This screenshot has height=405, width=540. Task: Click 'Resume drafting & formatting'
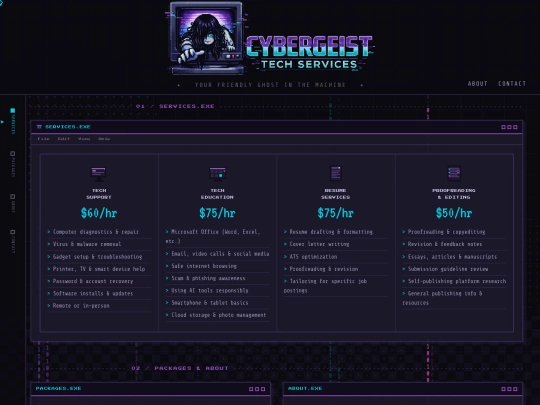(x=331, y=232)
